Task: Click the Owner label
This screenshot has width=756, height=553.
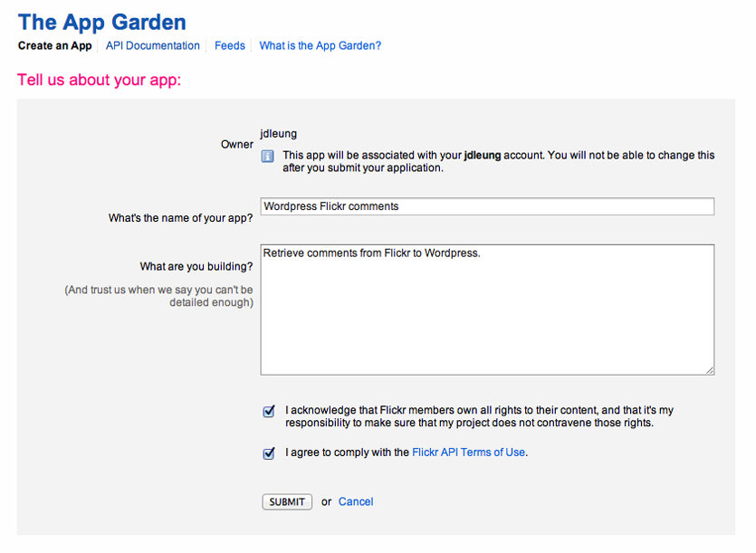Action: tap(236, 144)
